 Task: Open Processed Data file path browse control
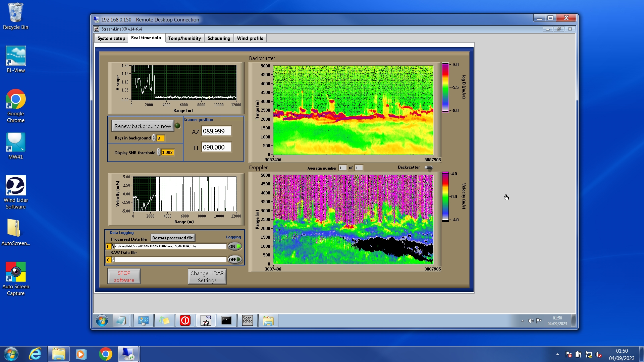click(x=113, y=246)
